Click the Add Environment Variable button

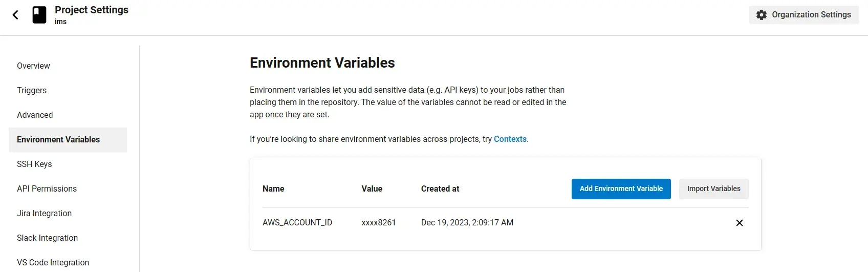[621, 189]
